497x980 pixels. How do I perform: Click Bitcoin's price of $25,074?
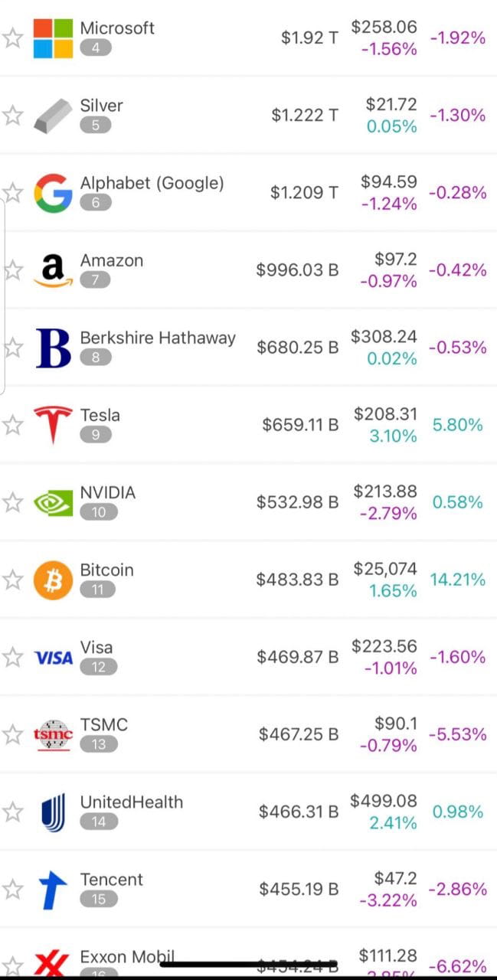385,570
